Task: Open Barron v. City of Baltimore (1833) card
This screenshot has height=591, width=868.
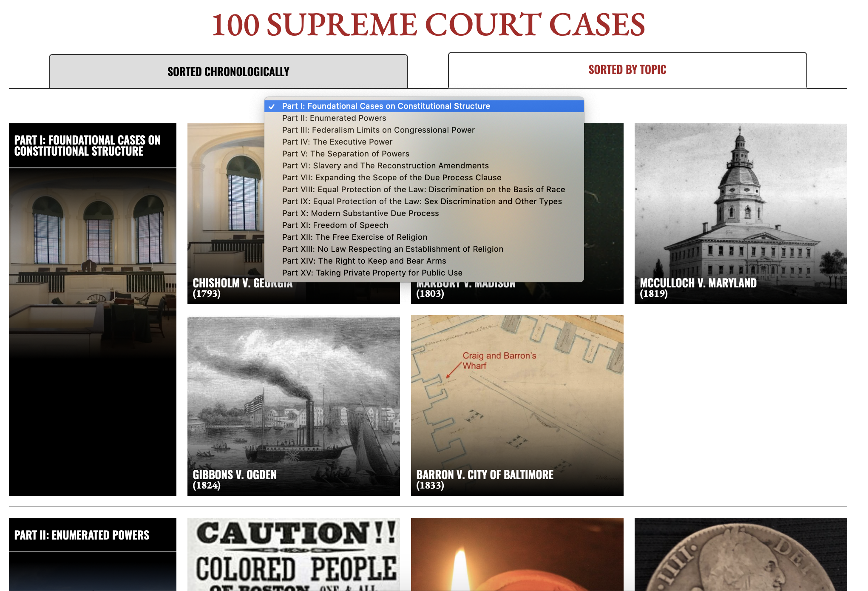Action: click(517, 405)
